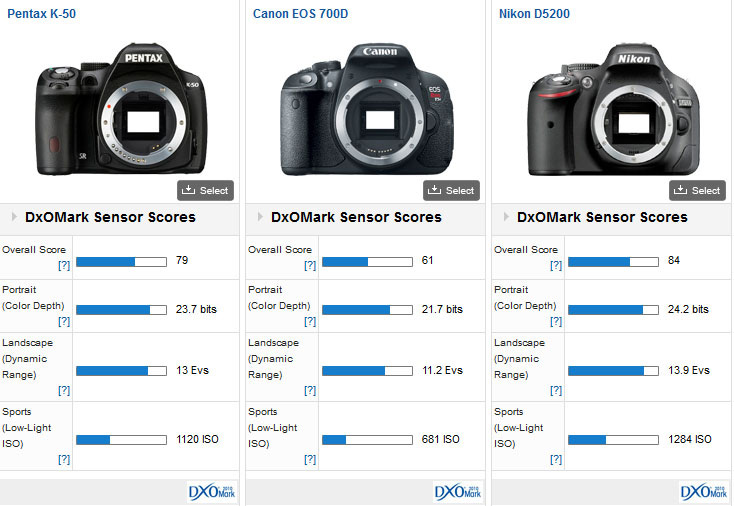Screen dimensions: 734x506
Task: Open Overall Score help [?] for Canon EOS 700D
Action: click(x=310, y=265)
